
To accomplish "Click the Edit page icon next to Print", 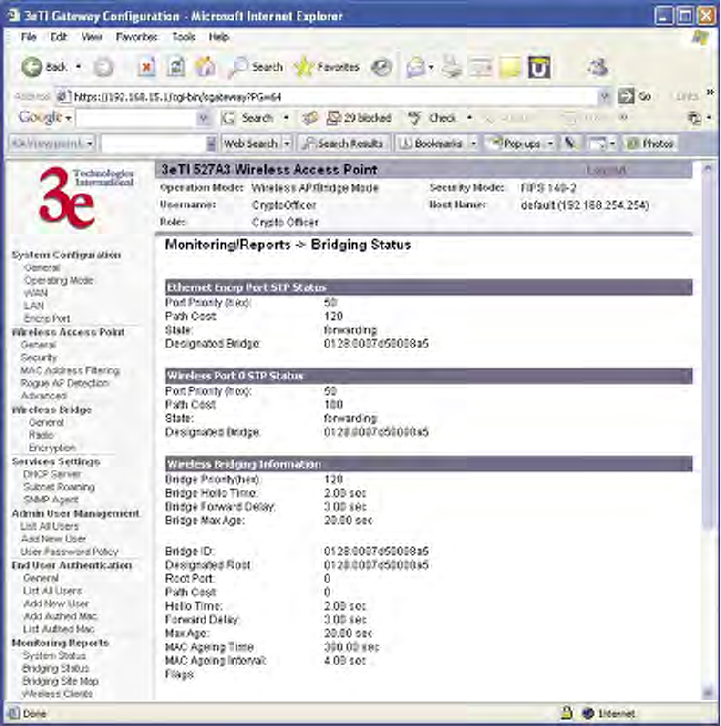I will tap(480, 68).
